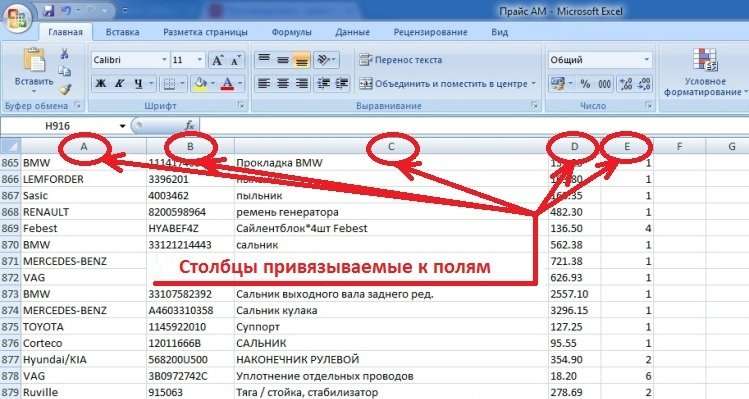The height and width of the screenshot is (399, 749).
Task: Open Customize Quick Access Toolbar arrow
Action: click(x=125, y=10)
